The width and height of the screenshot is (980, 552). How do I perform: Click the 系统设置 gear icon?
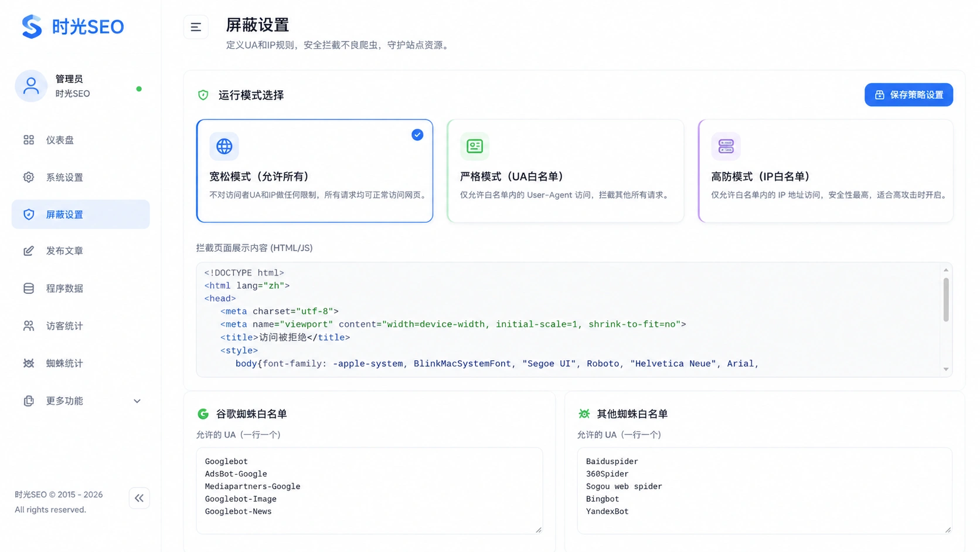click(x=29, y=177)
